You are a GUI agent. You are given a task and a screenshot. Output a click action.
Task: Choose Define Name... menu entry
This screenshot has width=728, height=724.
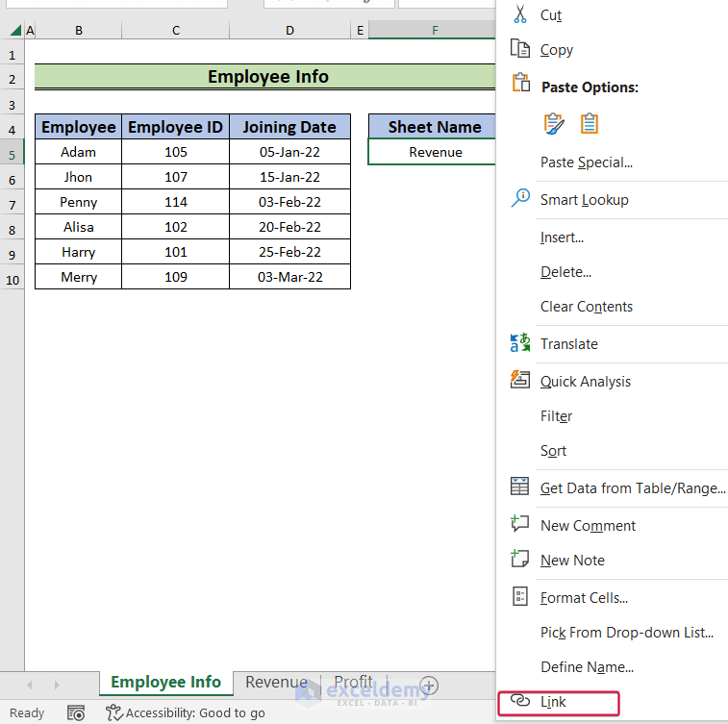(x=587, y=667)
